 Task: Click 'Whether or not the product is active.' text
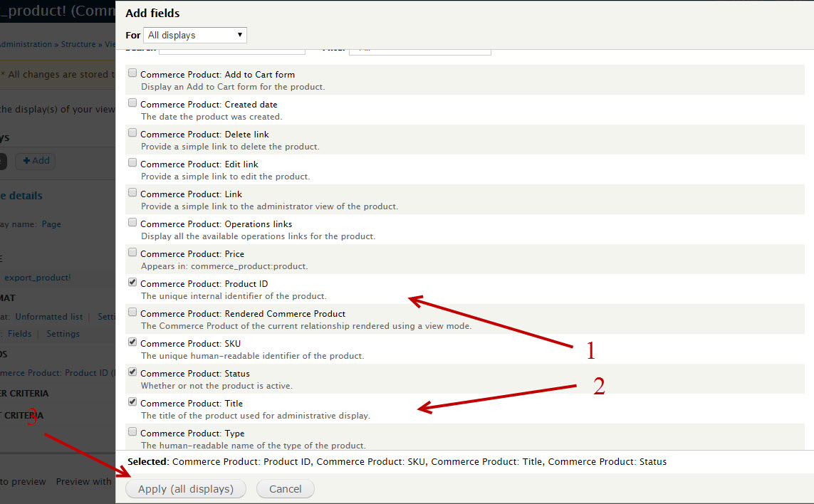point(217,386)
